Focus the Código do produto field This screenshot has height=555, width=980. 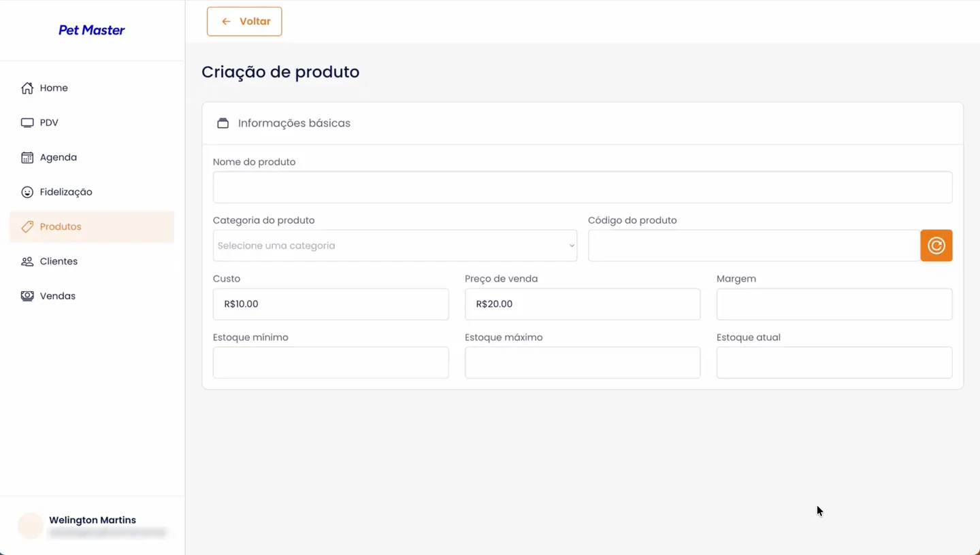(754, 246)
